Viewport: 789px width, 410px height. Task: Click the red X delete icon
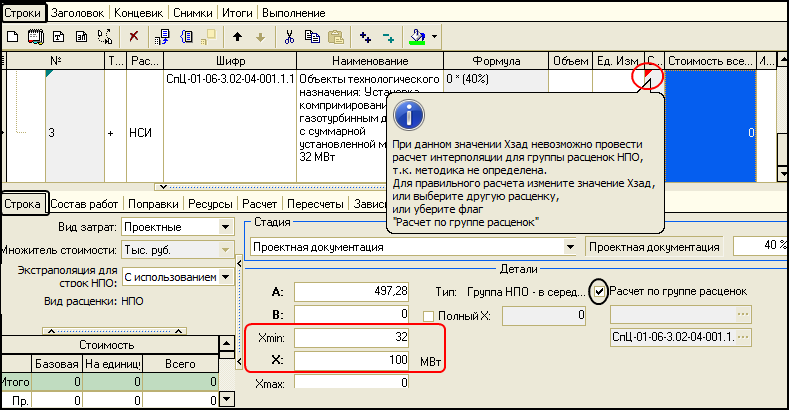coord(134,37)
